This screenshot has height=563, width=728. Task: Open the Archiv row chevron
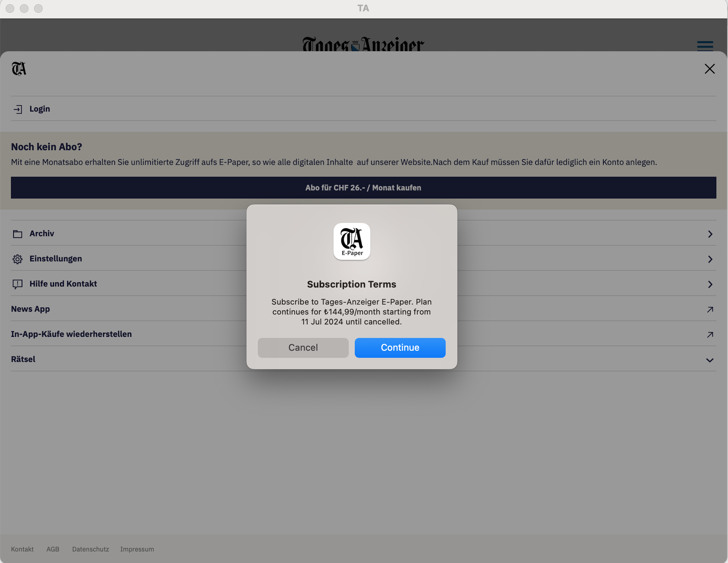(710, 234)
